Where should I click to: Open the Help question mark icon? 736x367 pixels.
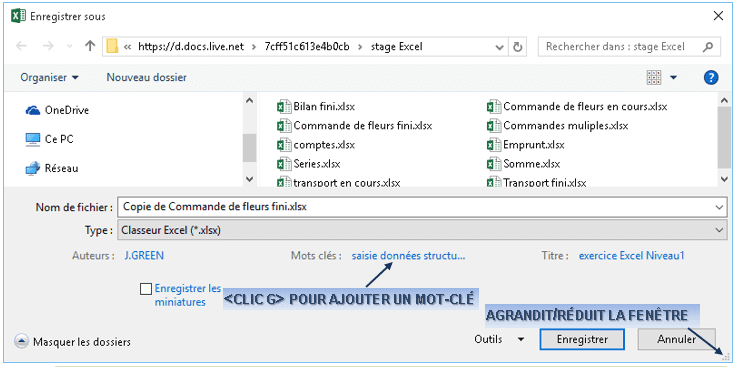coord(711,77)
